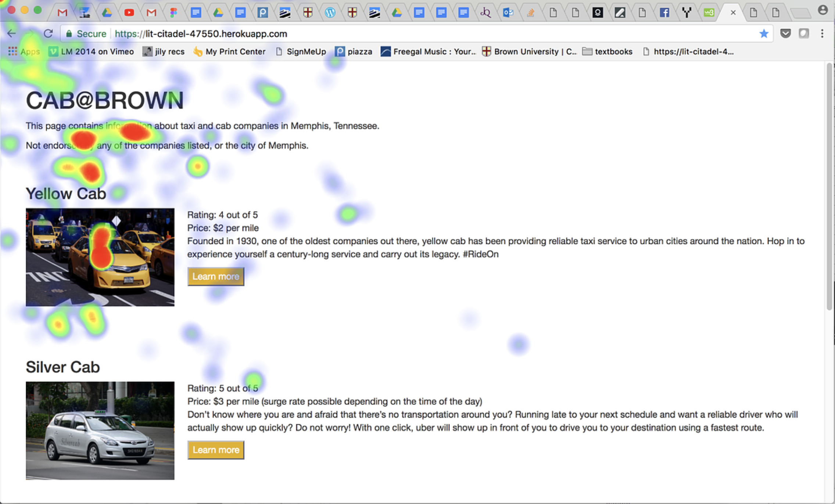Switch to the Figma tab
Viewport: 835px width, 504px height.
(173, 12)
